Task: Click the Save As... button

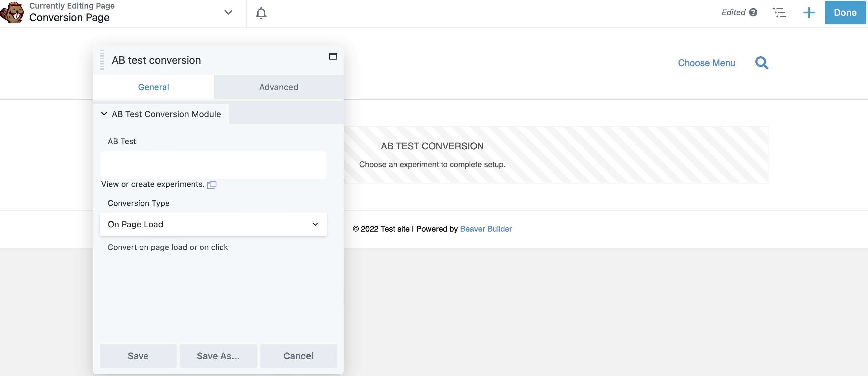Action: click(218, 356)
